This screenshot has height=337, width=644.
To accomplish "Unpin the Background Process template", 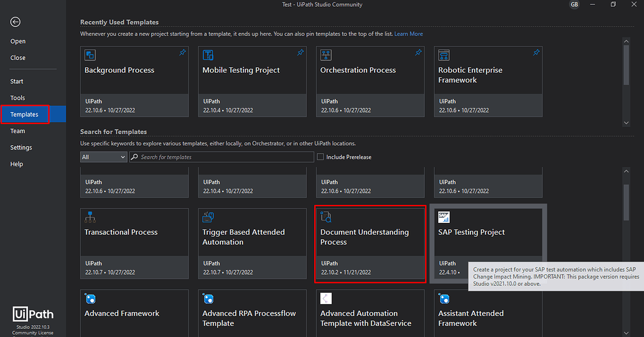I will pyautogui.click(x=182, y=53).
